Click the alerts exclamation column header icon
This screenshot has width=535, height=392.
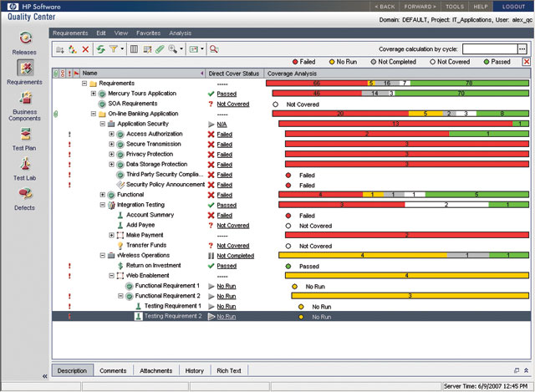(x=69, y=74)
